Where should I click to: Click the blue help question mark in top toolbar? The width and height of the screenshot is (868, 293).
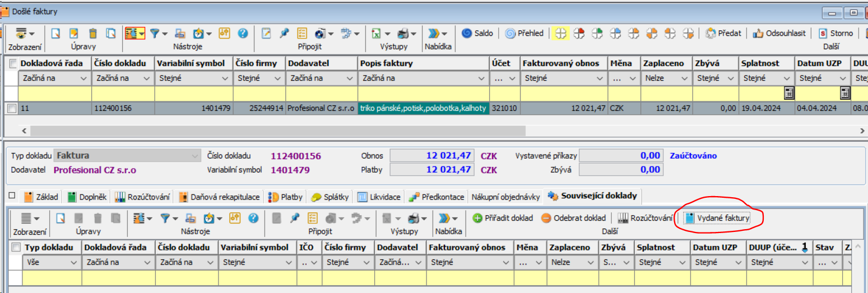[x=243, y=34]
